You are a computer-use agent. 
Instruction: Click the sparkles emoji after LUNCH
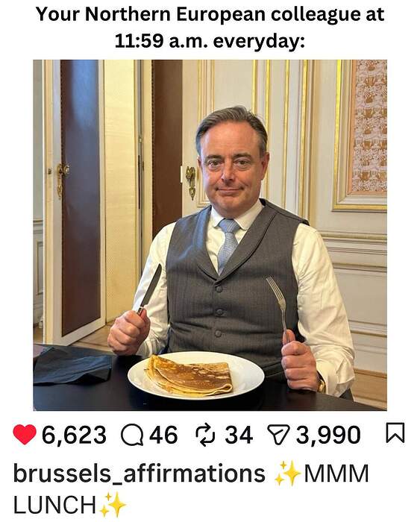(113, 504)
